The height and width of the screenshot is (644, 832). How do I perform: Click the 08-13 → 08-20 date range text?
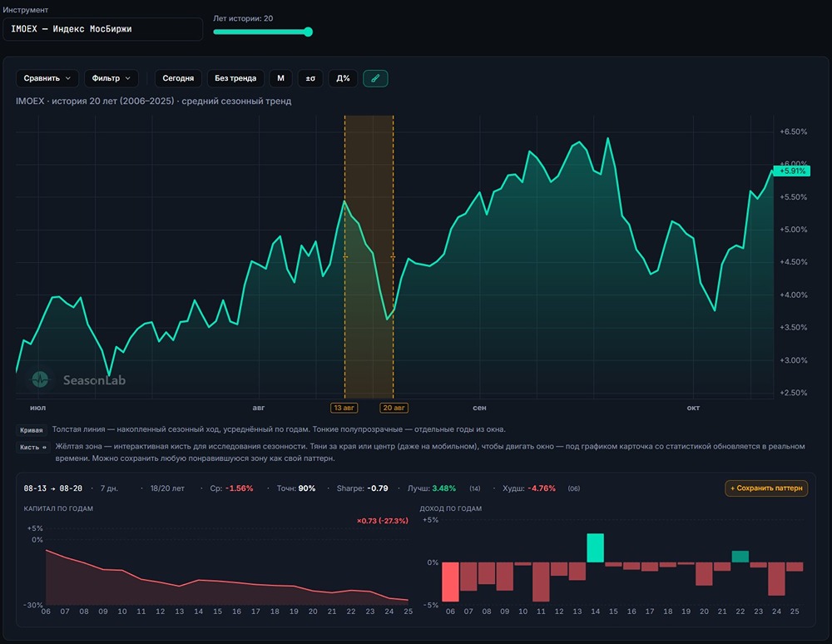pyautogui.click(x=53, y=488)
